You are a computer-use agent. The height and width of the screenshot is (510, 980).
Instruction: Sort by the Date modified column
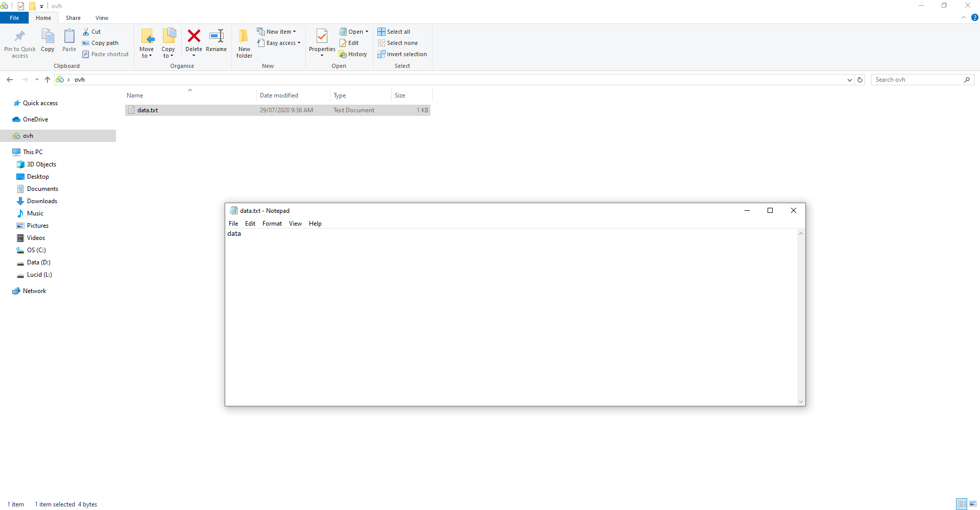click(x=293, y=95)
